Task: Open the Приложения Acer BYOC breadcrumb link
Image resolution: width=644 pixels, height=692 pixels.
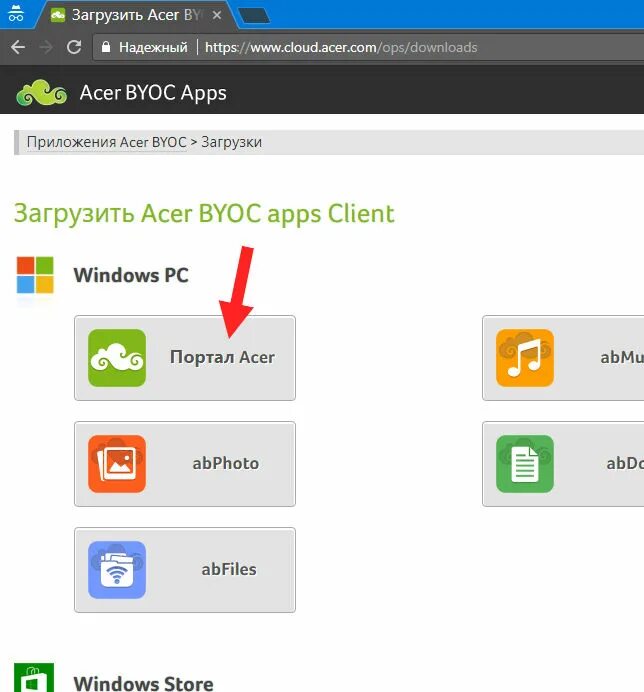Action: [x=106, y=143]
